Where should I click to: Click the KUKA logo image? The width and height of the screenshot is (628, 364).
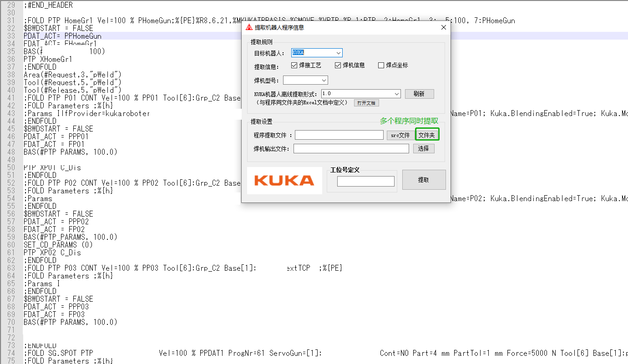point(284,180)
